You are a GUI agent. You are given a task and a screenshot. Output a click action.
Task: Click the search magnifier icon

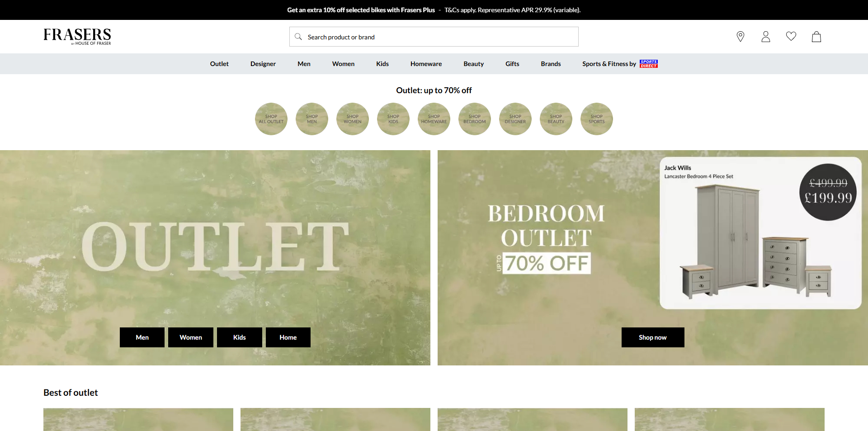pos(298,37)
